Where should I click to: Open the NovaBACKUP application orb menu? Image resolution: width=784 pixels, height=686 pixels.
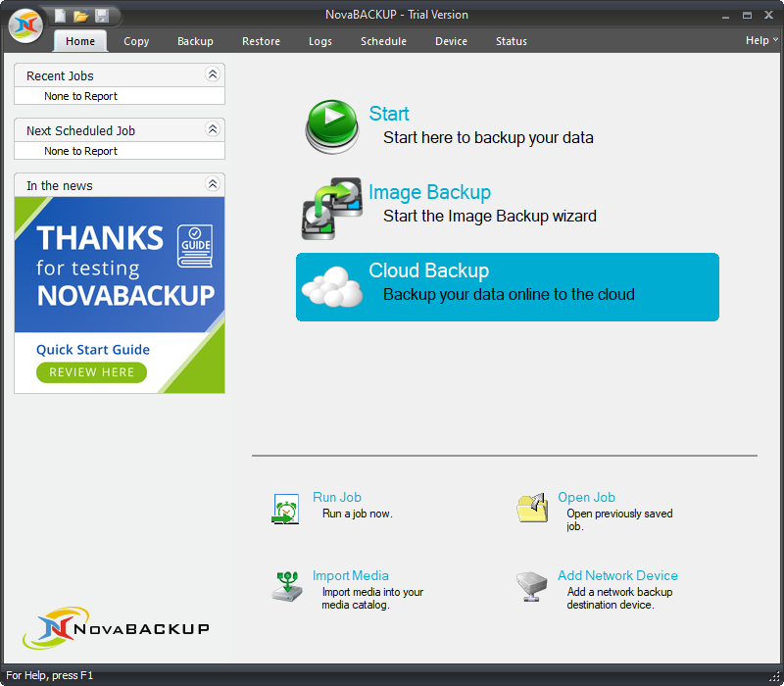(25, 25)
